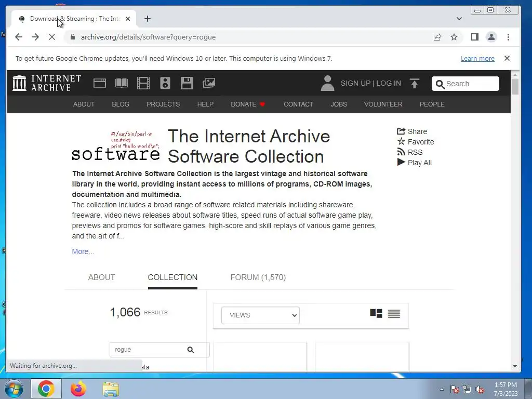
Task: Open File Explorer from the taskbar
Action: click(111, 390)
